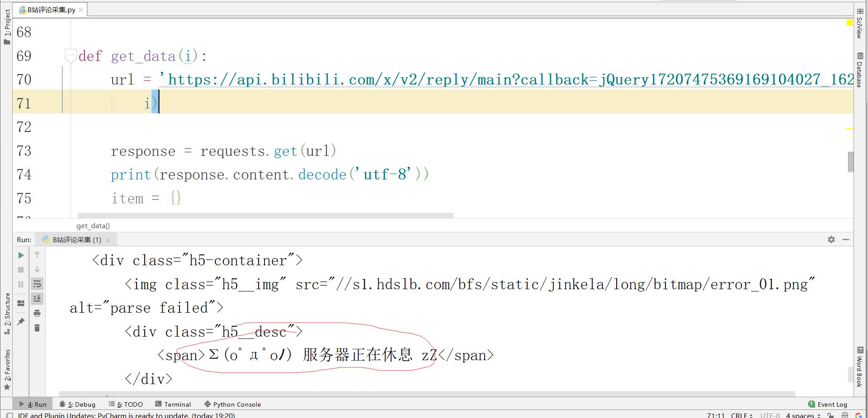The image size is (868, 418).
Task: Open the inspections hector icon
Action: pyautogui.click(x=844, y=415)
